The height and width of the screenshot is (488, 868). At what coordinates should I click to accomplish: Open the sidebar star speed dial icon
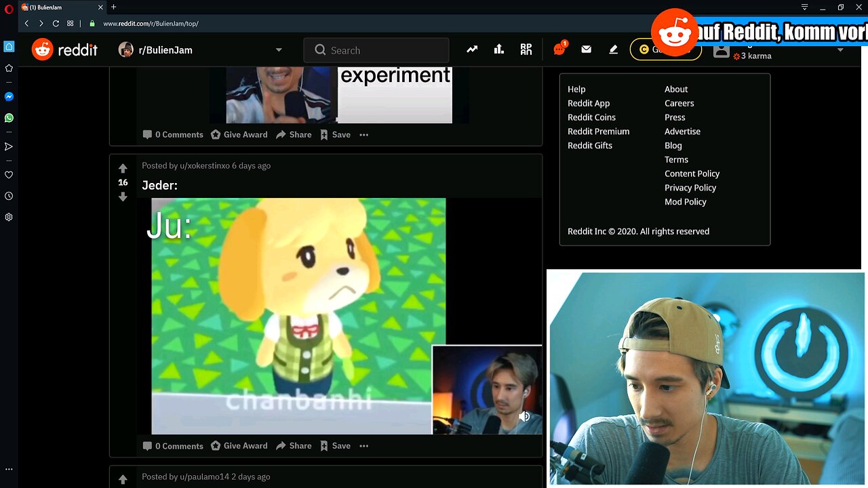coord(9,68)
